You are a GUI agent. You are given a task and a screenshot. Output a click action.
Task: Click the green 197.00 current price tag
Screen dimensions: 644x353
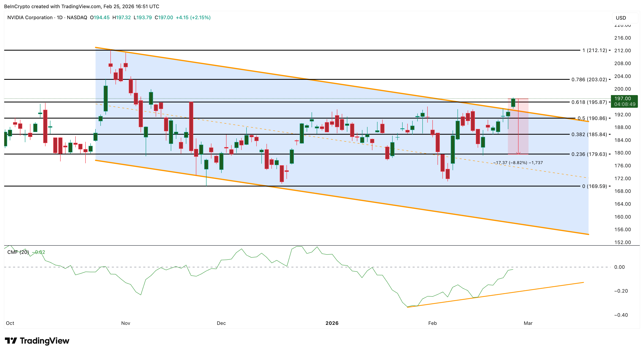(624, 101)
